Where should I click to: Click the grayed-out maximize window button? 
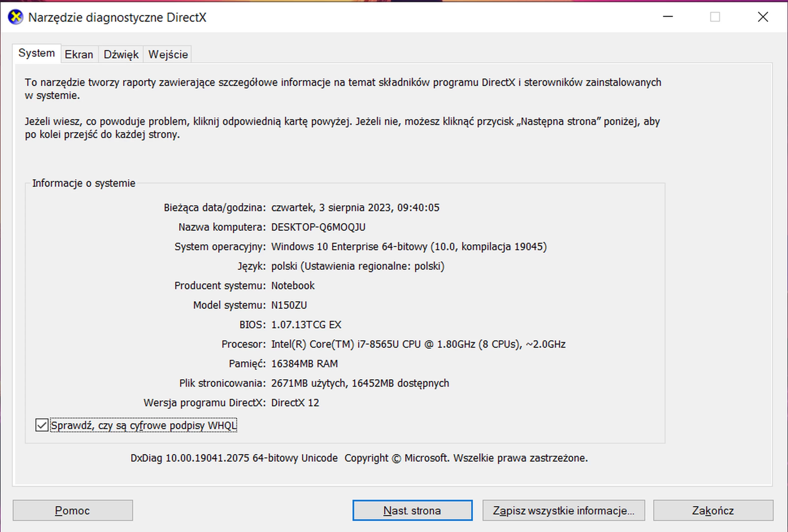tap(715, 17)
